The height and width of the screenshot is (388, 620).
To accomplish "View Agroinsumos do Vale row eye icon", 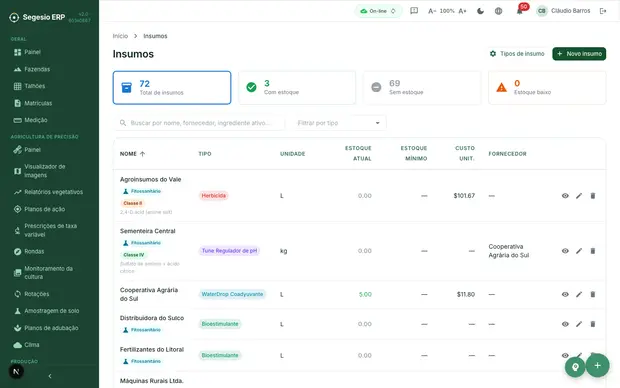I will (565, 196).
